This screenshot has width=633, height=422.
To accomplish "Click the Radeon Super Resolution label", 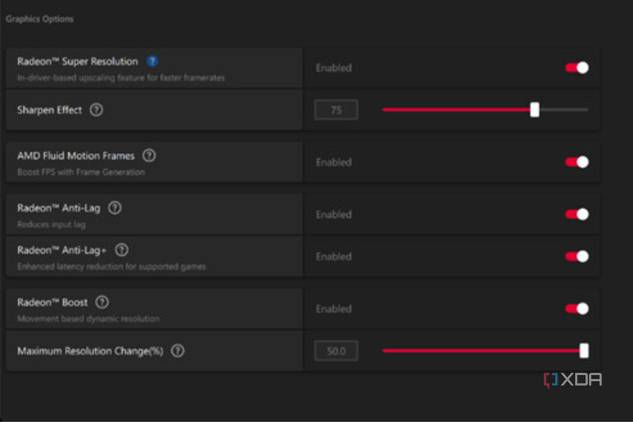I will (78, 61).
